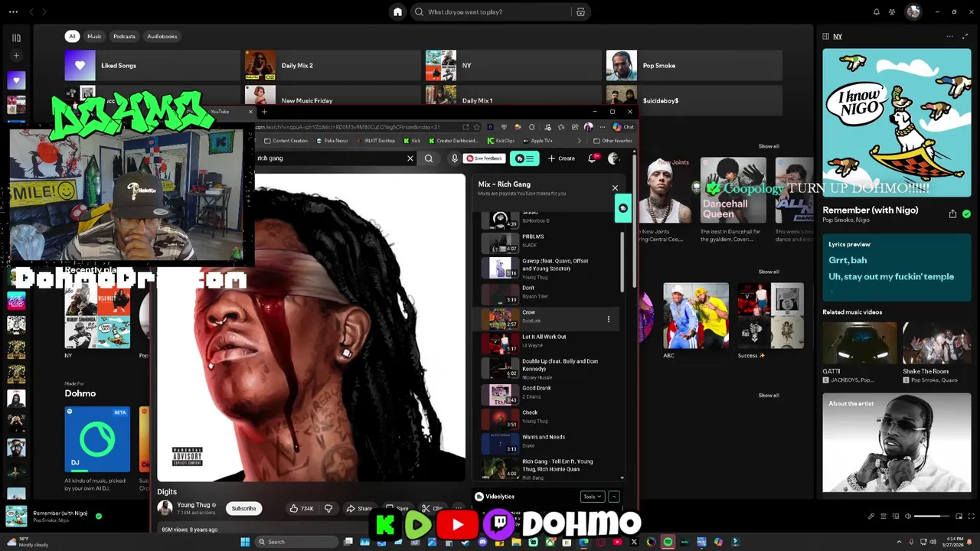Expand Now Playing view to fullscreen

[965, 36]
